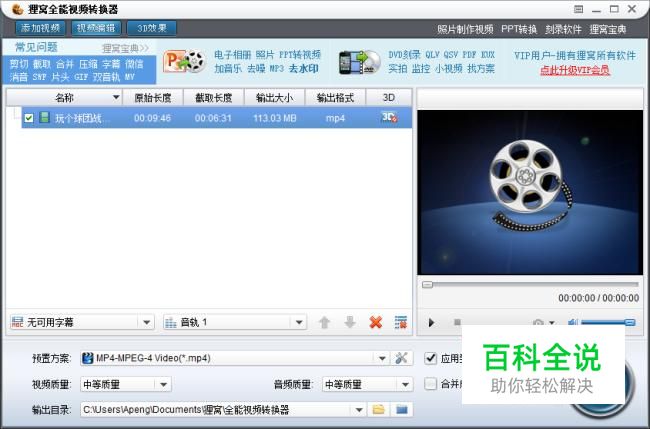This screenshot has height=429, width=650.
Task: Click the 狸窝宝典>> link by 常见问题
Action: pyautogui.click(x=125, y=48)
